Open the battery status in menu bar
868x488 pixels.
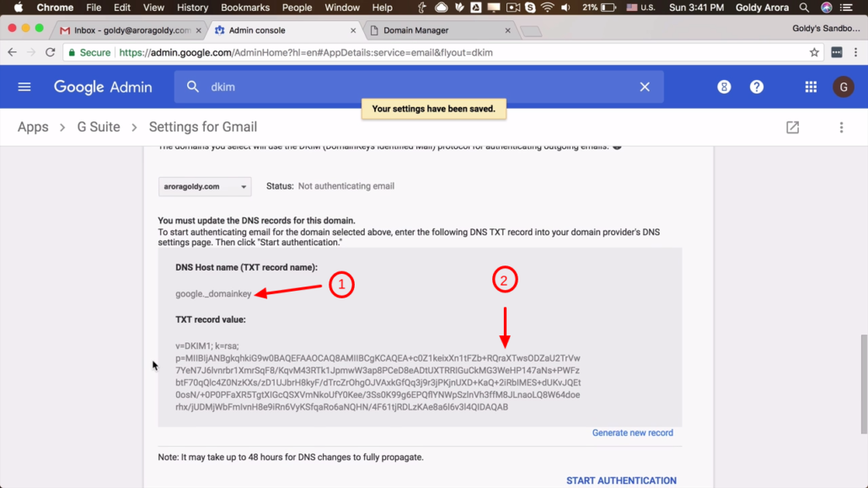608,8
